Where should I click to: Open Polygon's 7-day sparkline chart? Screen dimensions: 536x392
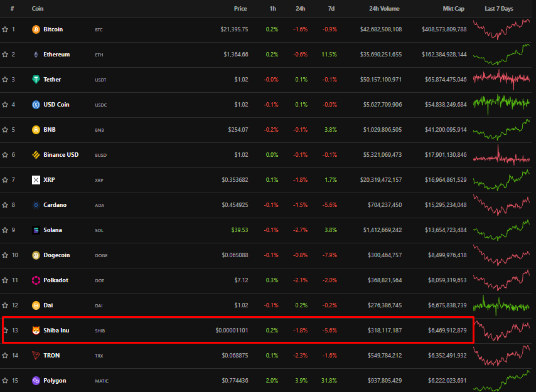(x=501, y=381)
